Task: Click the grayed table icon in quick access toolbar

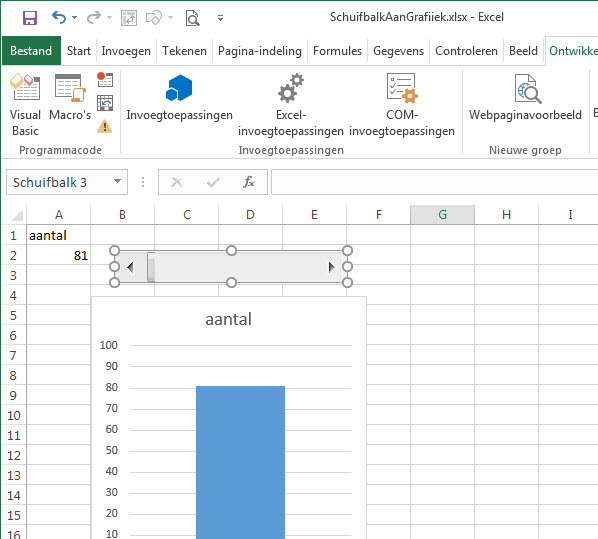Action: (129, 18)
